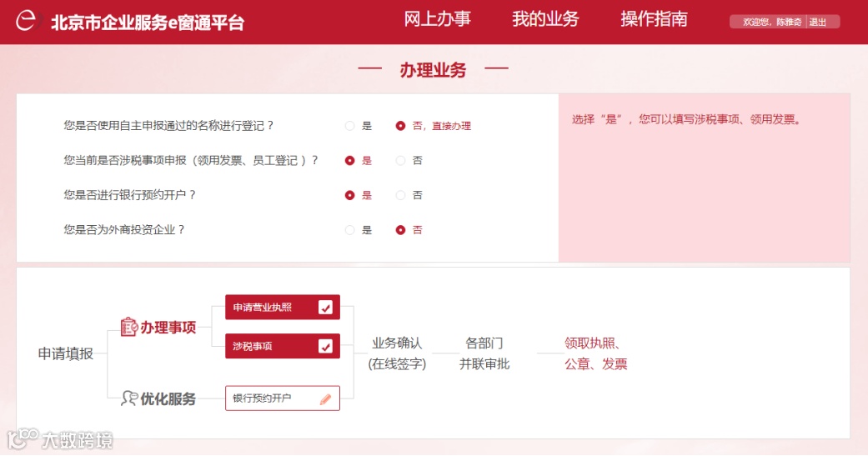Click the question 您是否为外商投资企业？

(124, 229)
